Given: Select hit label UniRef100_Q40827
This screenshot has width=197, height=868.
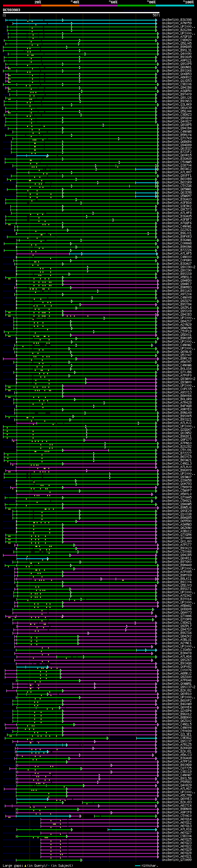Looking at the screenshot, I should [177, 121].
